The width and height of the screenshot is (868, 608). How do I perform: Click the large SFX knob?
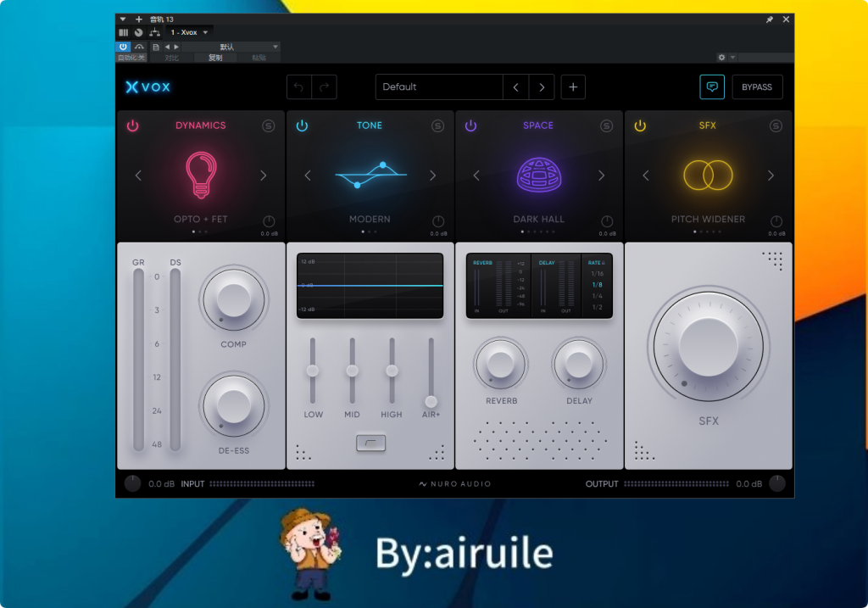click(x=708, y=347)
